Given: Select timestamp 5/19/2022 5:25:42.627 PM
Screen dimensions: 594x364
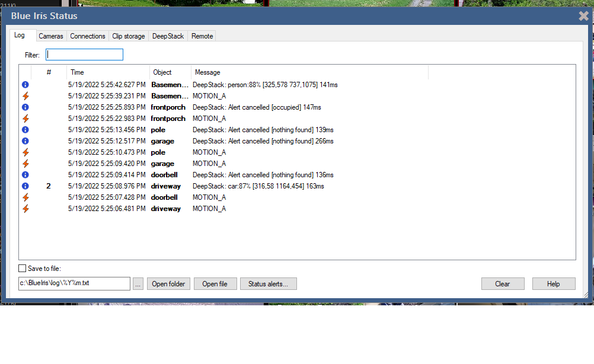Looking at the screenshot, I should [107, 84].
